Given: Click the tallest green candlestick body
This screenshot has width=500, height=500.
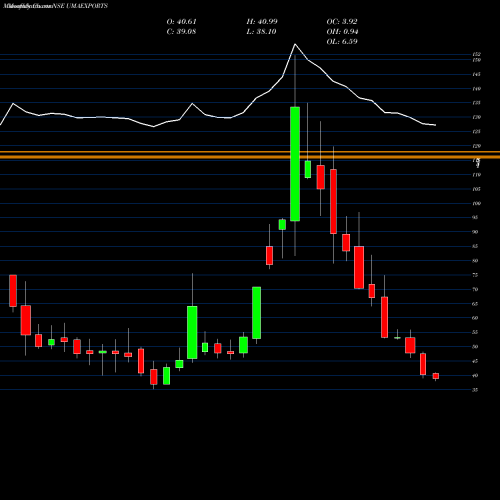Looking at the screenshot, I should pos(295,164).
